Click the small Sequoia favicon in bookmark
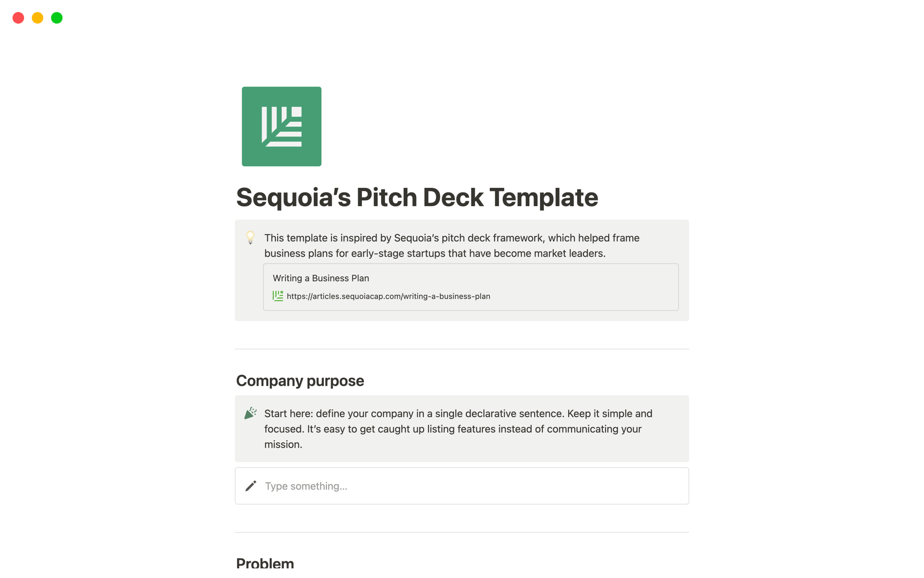The width and height of the screenshot is (924, 578). pyautogui.click(x=278, y=296)
